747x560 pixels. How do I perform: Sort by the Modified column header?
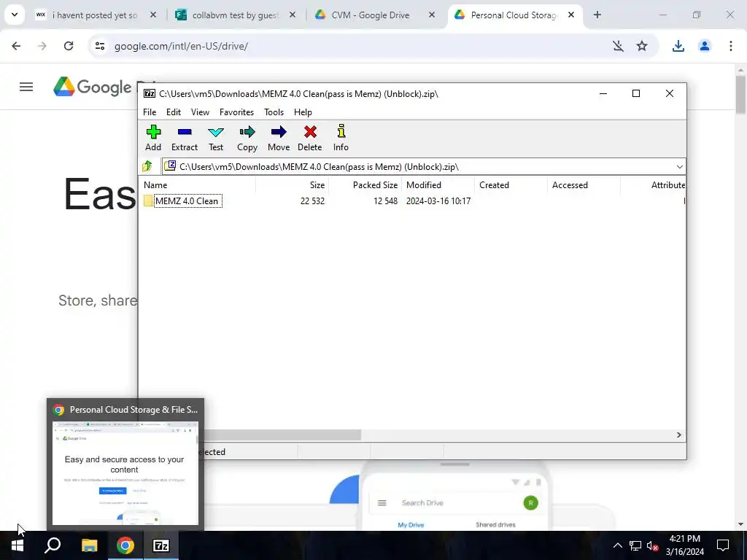[438, 185]
